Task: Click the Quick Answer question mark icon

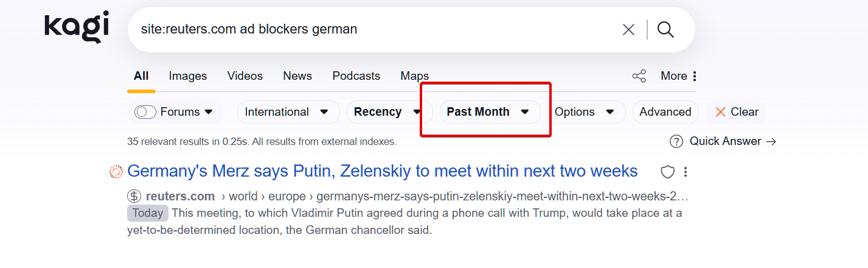Action: (676, 141)
